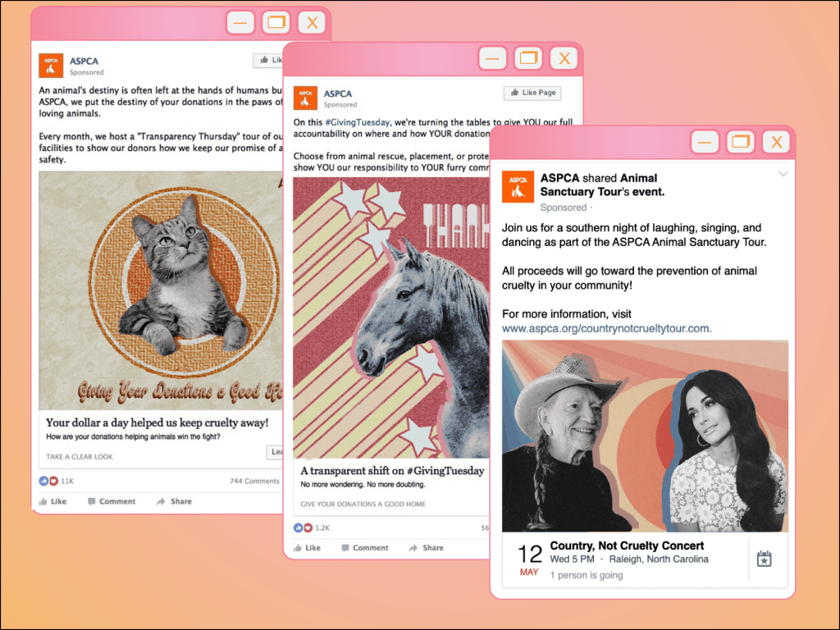This screenshot has width=840, height=630.
Task: Click the ASPCA logo on the concert event post
Action: click(518, 186)
